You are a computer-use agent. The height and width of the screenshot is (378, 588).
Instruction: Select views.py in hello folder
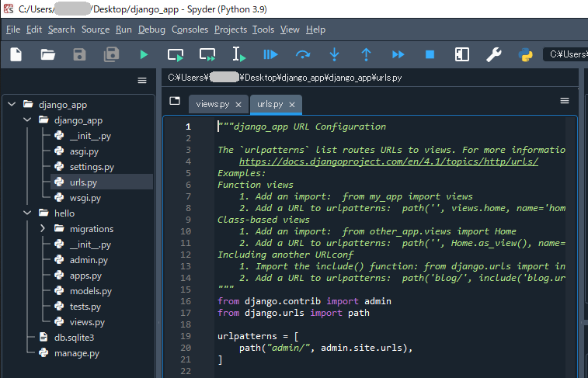point(87,322)
